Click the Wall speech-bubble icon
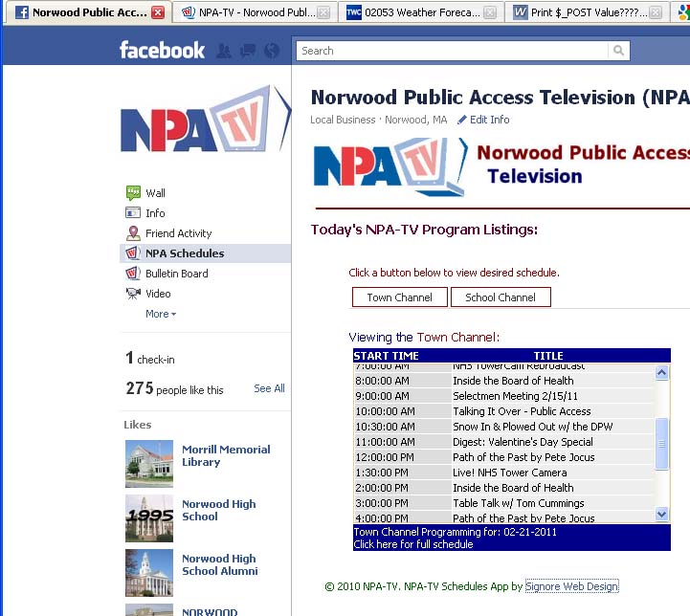 pyautogui.click(x=133, y=192)
